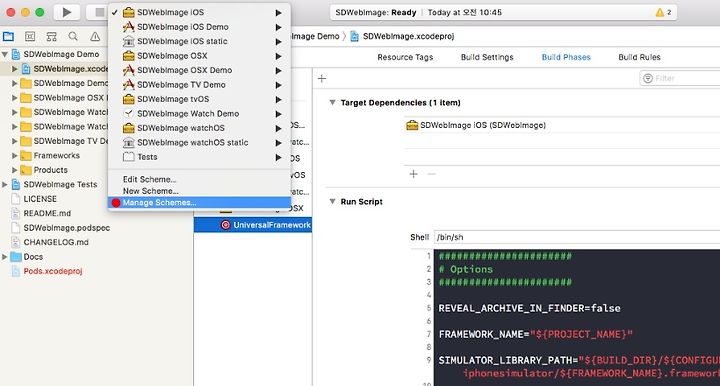The image size is (720, 386).
Task: Open the Issue navigator warning icon
Action: pyautogui.click(x=95, y=37)
